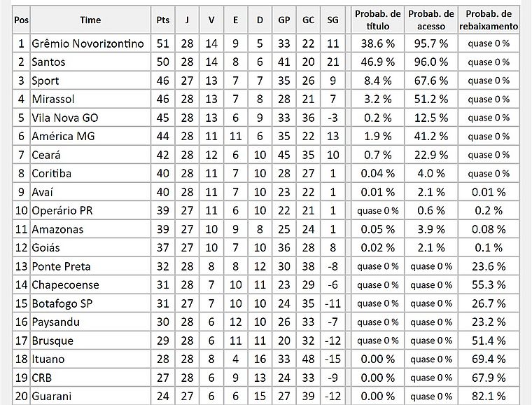Click the Probab. de título header
Image resolution: width=532 pixels, height=405 pixels.
click(377, 20)
